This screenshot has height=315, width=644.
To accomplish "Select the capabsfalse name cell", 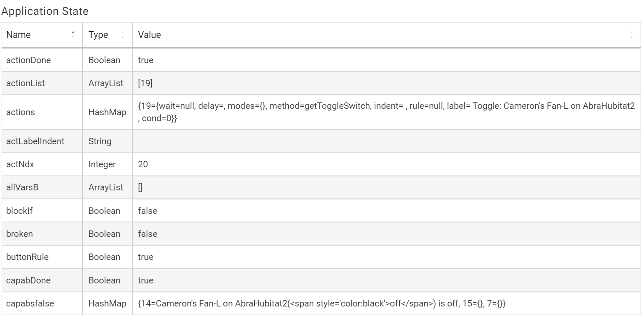I will [28, 303].
